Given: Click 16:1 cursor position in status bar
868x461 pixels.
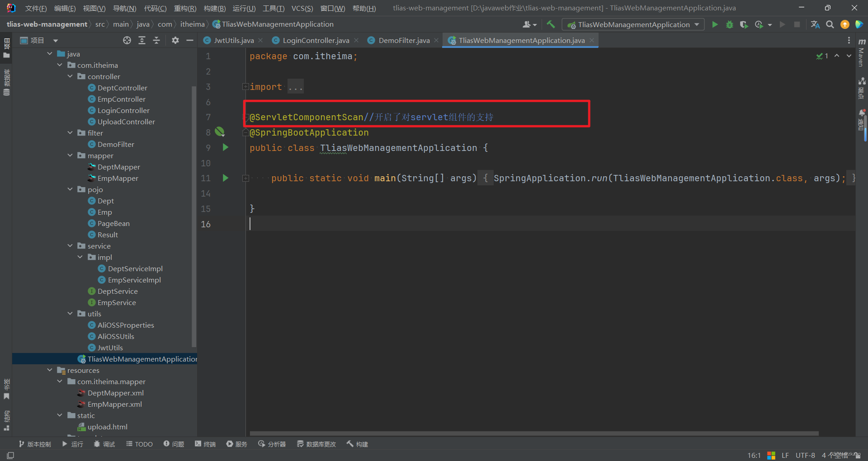Looking at the screenshot, I should (754, 455).
